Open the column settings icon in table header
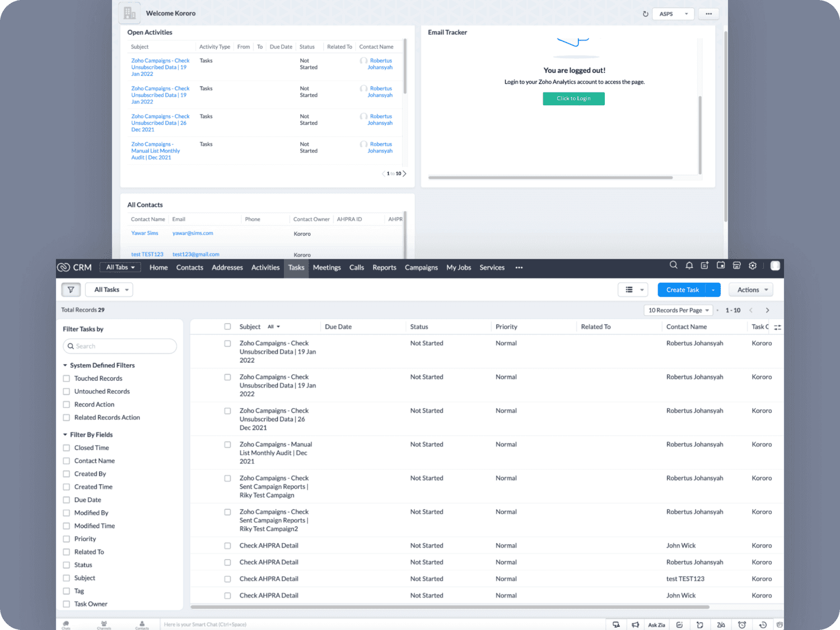 click(x=777, y=327)
